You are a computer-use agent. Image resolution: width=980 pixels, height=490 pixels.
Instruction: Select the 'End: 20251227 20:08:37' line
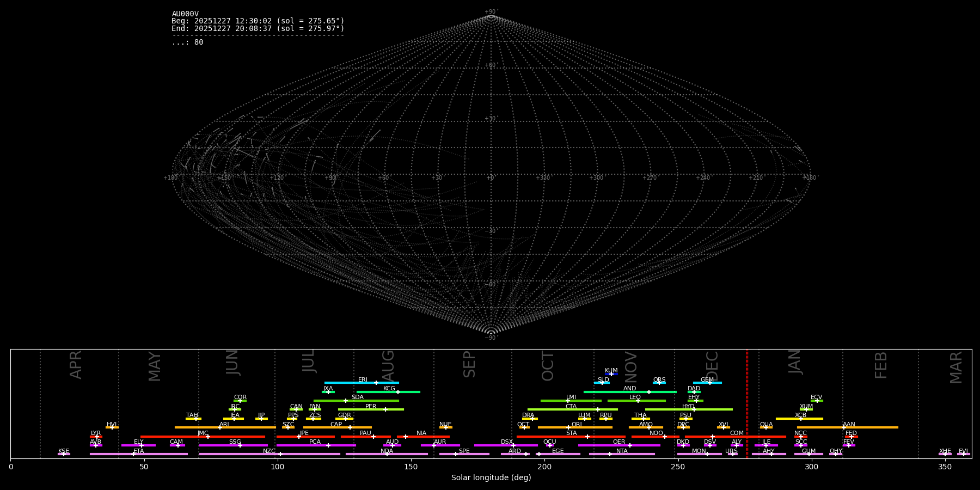[258, 28]
